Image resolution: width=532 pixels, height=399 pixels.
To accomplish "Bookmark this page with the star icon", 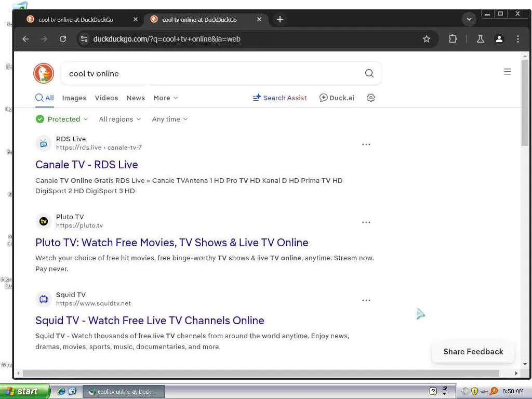I will coord(427,39).
